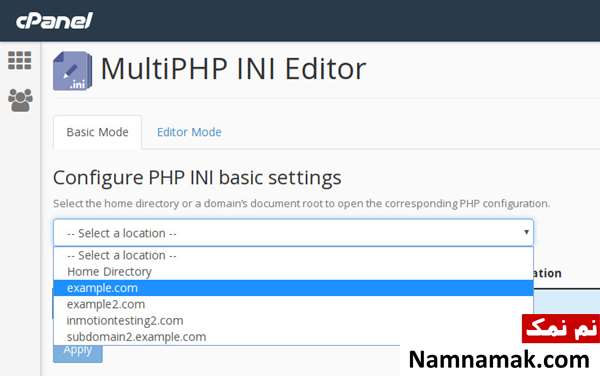Select example.com from the location list
Screen dimensions: 600x376
pos(293,288)
